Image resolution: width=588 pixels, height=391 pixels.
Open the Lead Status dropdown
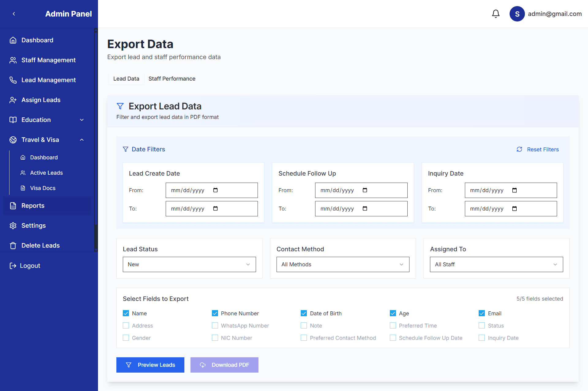[189, 264]
